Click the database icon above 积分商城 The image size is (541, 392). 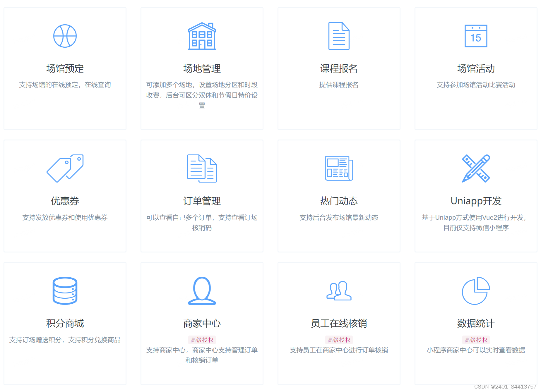pos(65,291)
